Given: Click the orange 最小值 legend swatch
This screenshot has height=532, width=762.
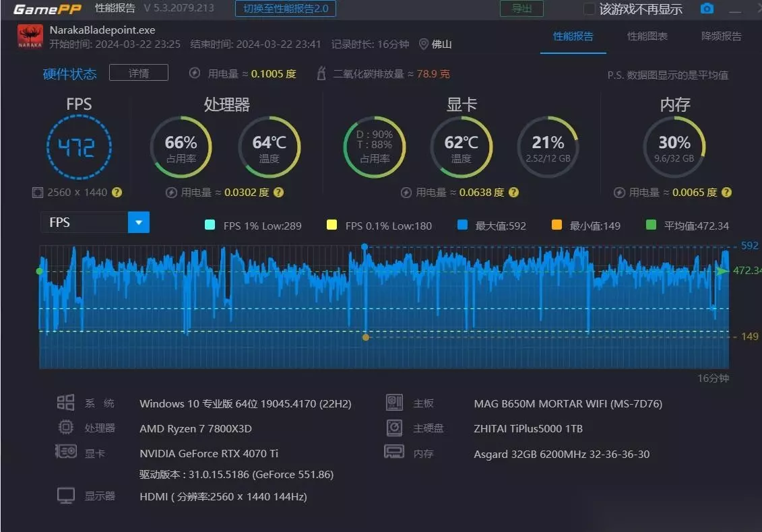Looking at the screenshot, I should pyautogui.click(x=557, y=224).
